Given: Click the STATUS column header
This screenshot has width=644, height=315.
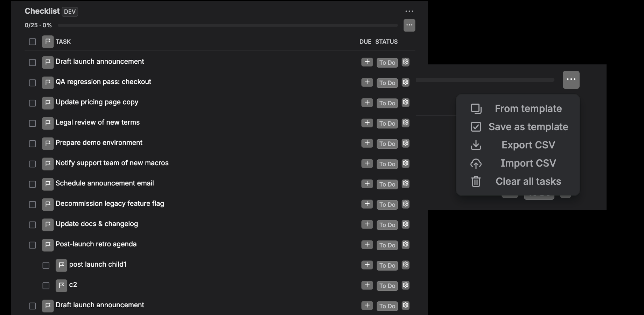Looking at the screenshot, I should coord(386,42).
